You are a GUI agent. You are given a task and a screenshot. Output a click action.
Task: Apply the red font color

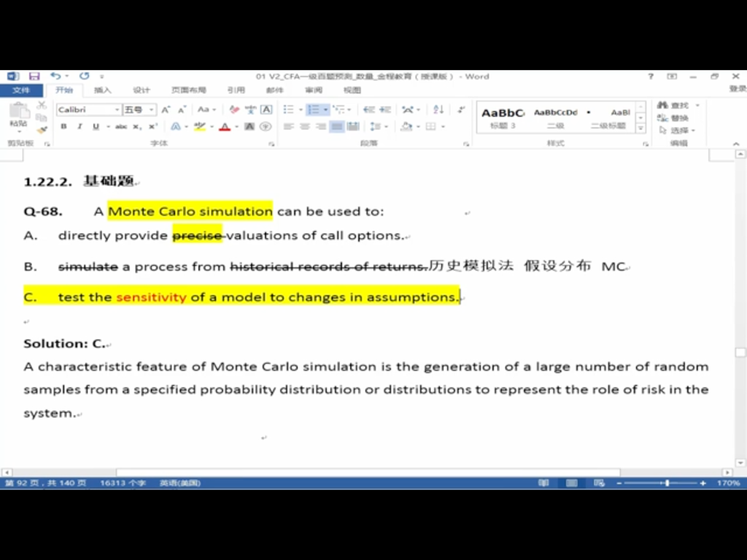coord(225,127)
